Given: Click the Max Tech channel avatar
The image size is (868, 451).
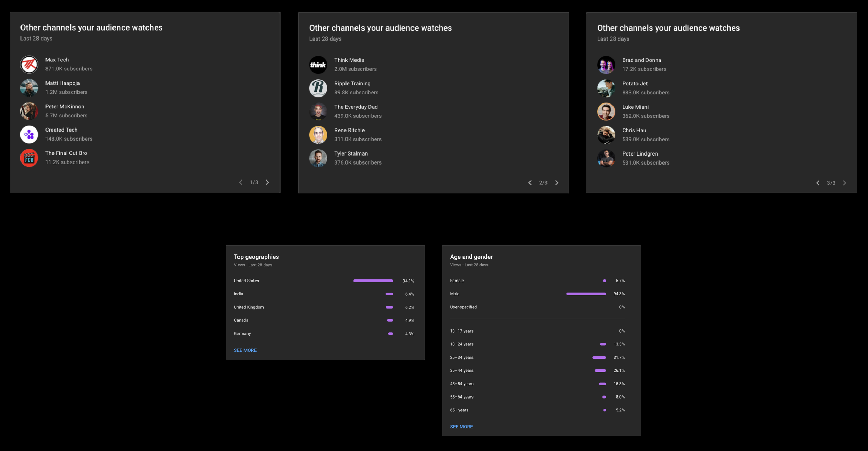Looking at the screenshot, I should pyautogui.click(x=29, y=65).
